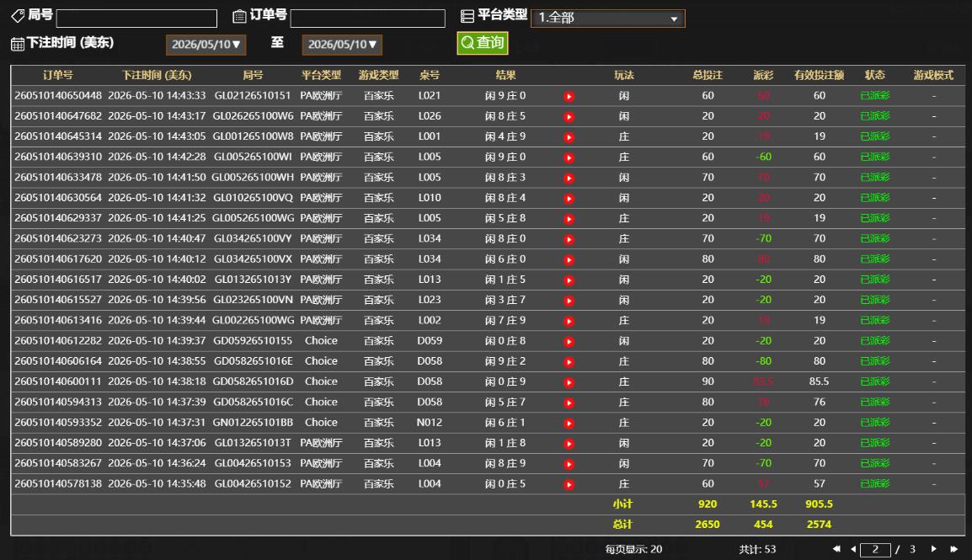
Task: Play video replay for order 260510140583267
Action: 569,464
